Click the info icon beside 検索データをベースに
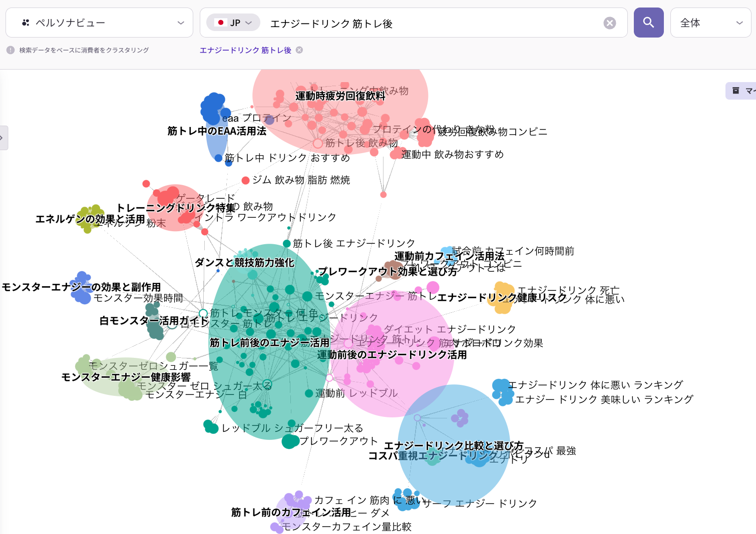Image resolution: width=756 pixels, height=534 pixels. [11, 50]
